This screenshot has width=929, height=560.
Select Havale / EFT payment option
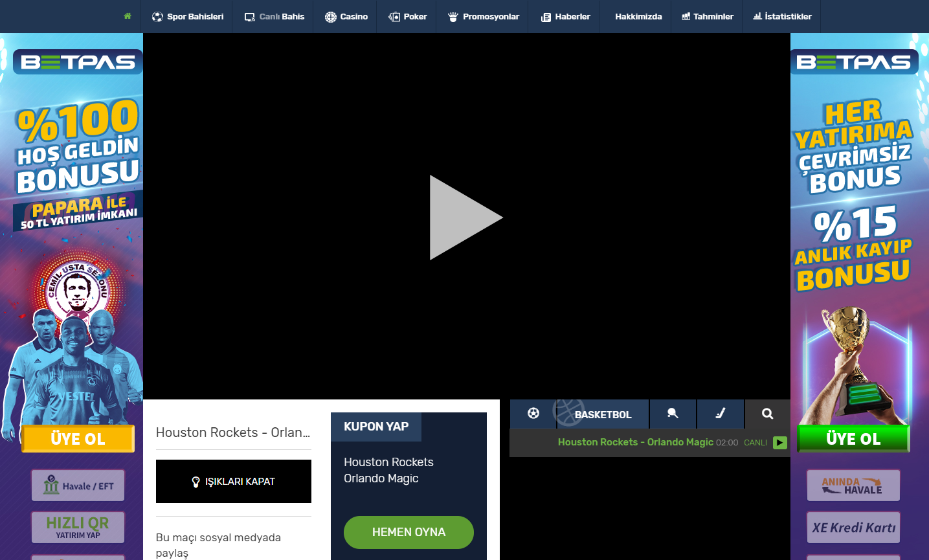point(78,486)
